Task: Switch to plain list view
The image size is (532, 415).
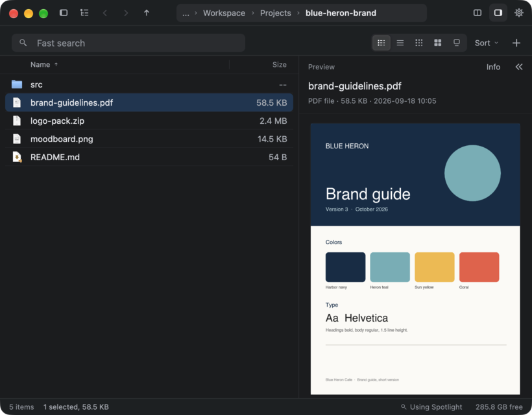Action: click(400, 43)
